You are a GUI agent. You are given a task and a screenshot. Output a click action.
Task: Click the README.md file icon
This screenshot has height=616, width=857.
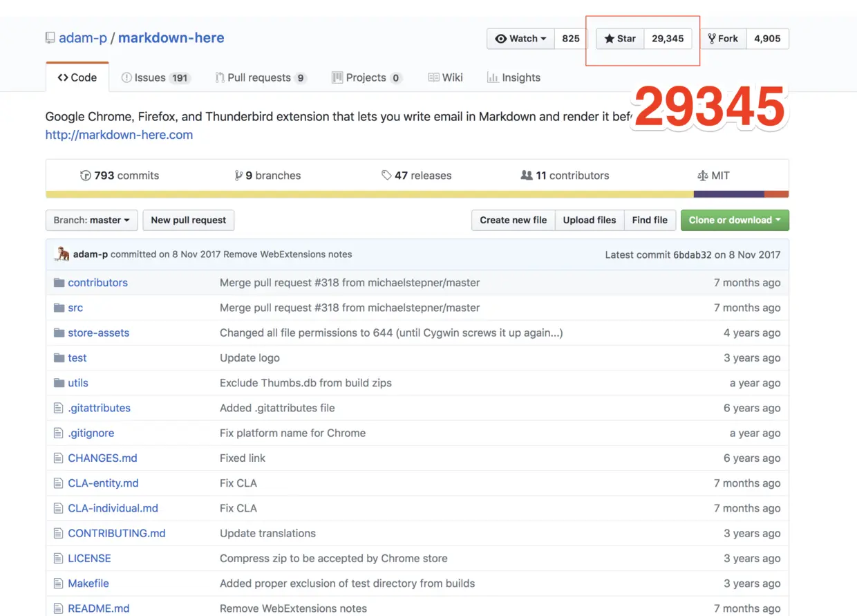click(x=58, y=608)
